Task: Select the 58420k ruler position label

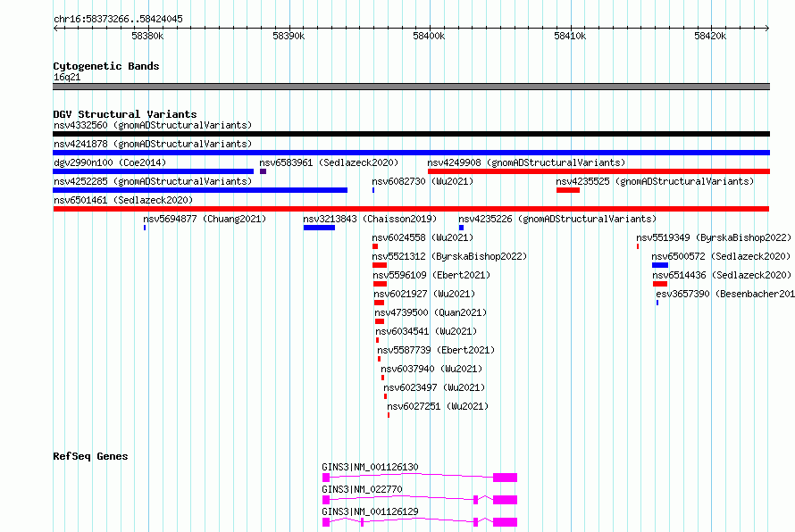Action: pos(710,37)
